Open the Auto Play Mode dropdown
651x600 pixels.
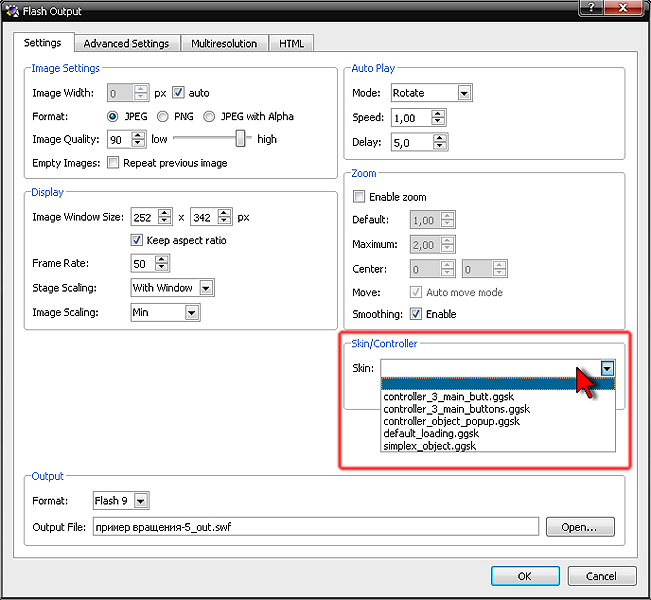tap(464, 93)
